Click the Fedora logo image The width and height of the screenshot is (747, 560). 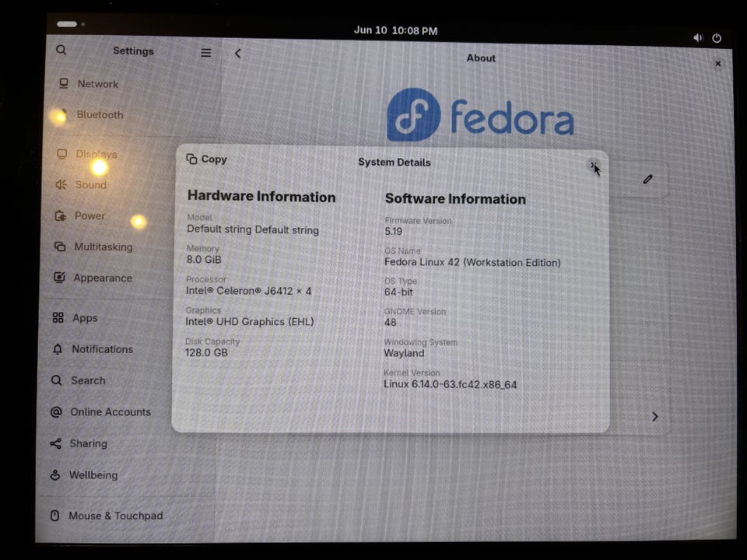(x=480, y=115)
